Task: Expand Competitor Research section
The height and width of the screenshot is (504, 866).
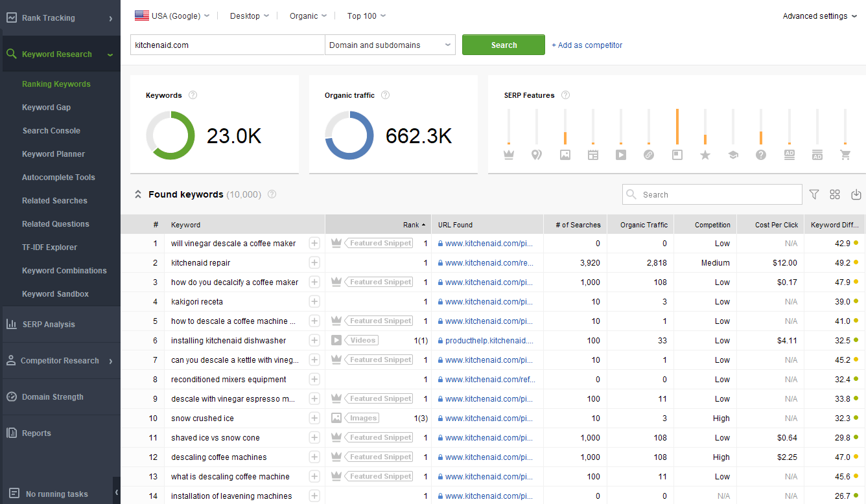Action: tap(111, 361)
